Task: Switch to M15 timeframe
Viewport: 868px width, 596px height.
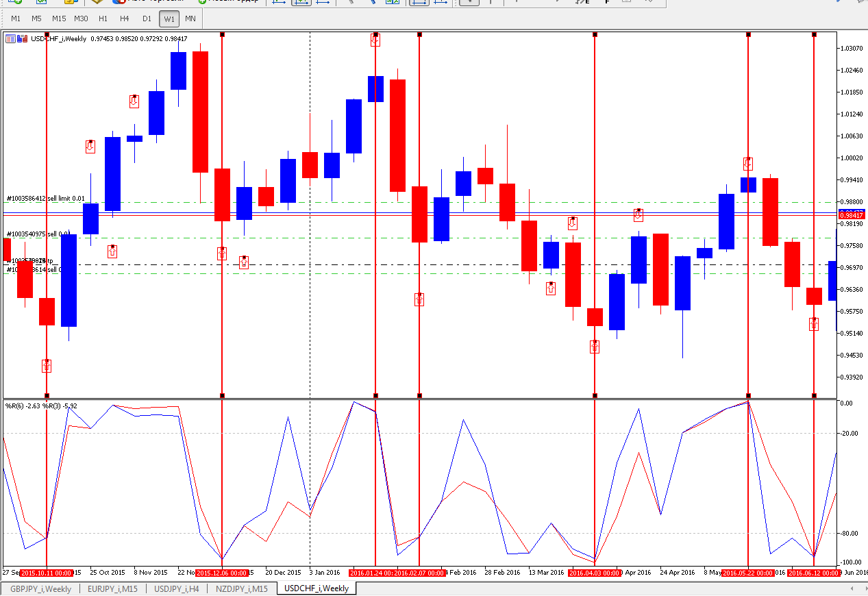Action: [59, 18]
